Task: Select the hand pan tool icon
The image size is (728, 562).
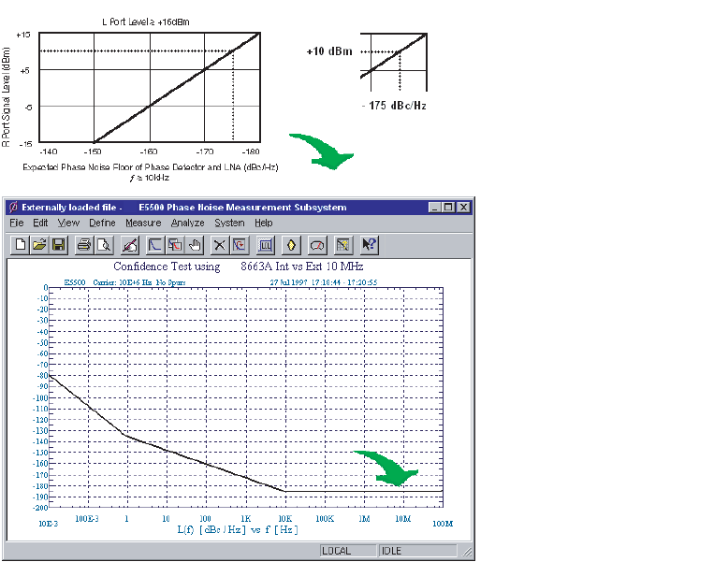Action: point(194,245)
